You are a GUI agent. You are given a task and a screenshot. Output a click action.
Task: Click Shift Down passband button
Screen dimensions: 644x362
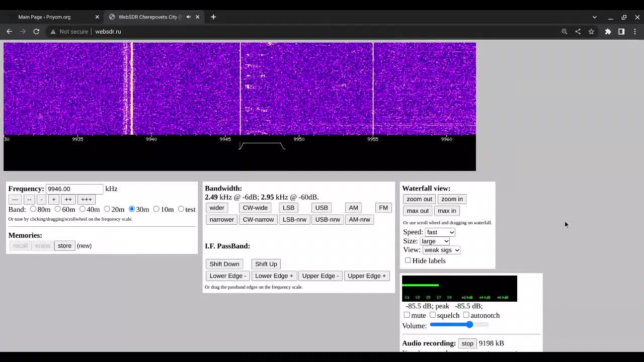[x=224, y=264]
